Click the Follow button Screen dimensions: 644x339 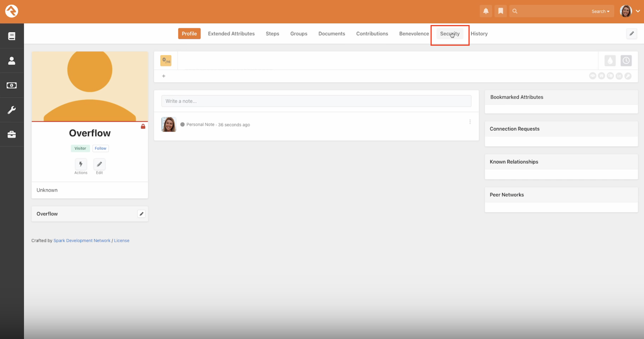101,148
